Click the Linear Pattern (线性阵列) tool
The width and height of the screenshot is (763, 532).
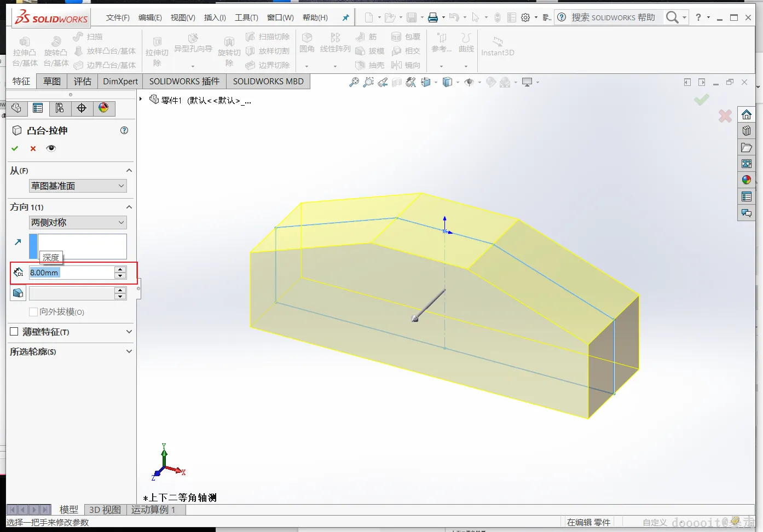(335, 43)
